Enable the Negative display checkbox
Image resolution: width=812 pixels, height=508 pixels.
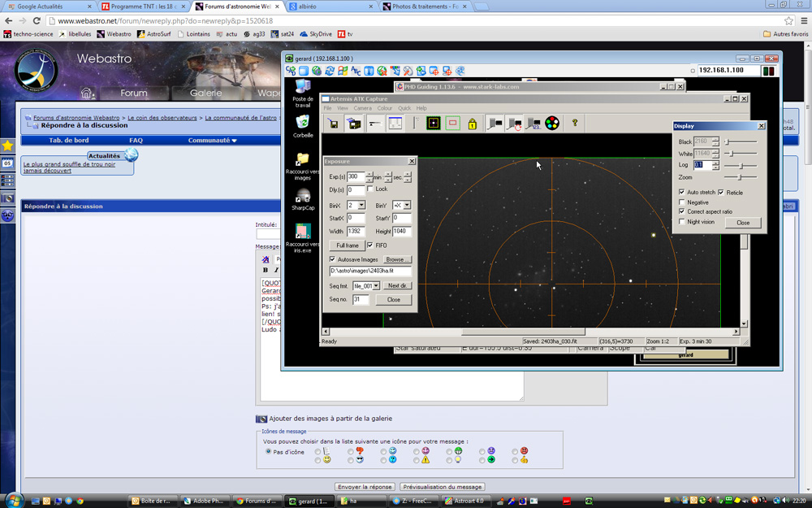[x=682, y=202]
